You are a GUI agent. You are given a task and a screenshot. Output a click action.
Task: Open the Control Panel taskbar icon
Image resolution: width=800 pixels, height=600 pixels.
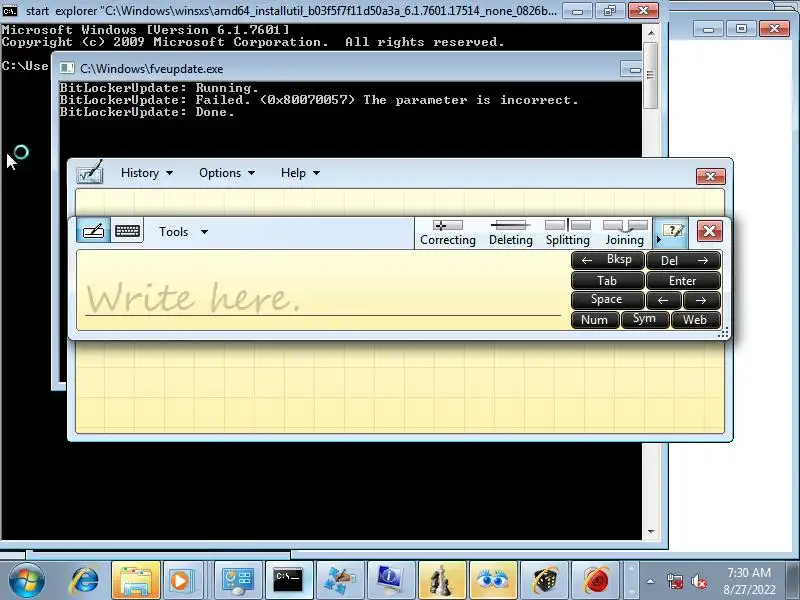[238, 580]
